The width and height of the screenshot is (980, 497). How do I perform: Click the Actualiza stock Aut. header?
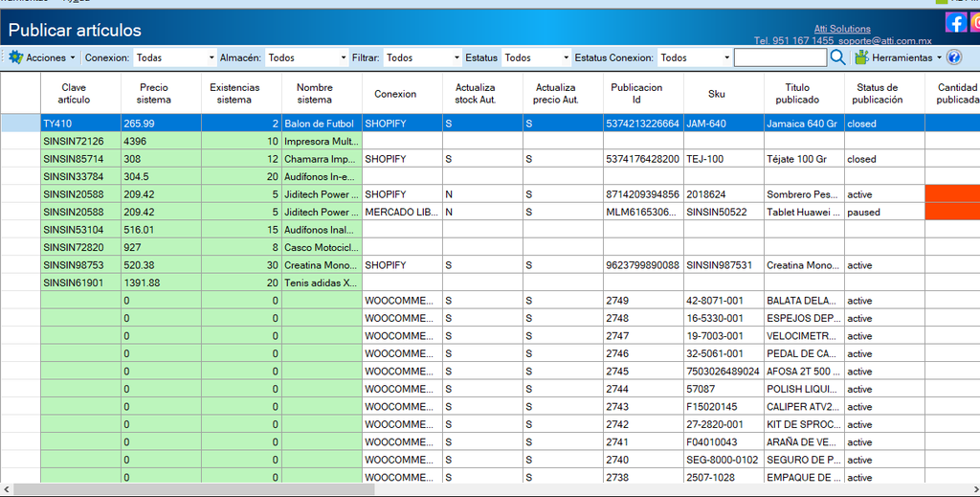pyautogui.click(x=482, y=93)
